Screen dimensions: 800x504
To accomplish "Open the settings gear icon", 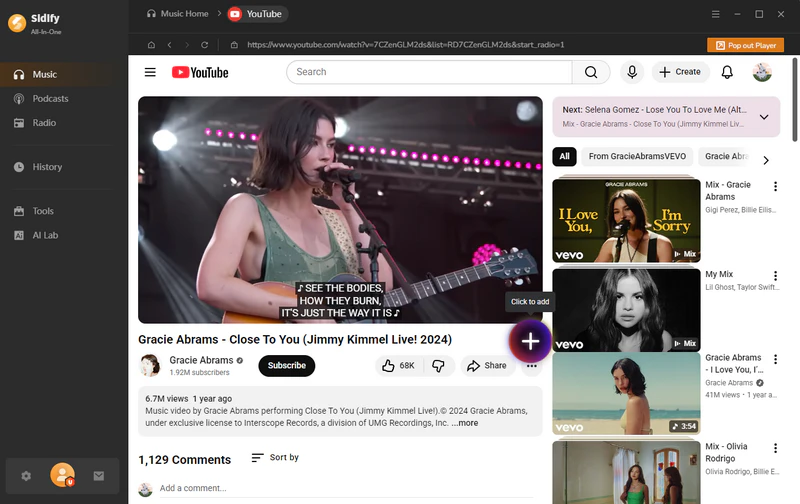I will point(26,476).
